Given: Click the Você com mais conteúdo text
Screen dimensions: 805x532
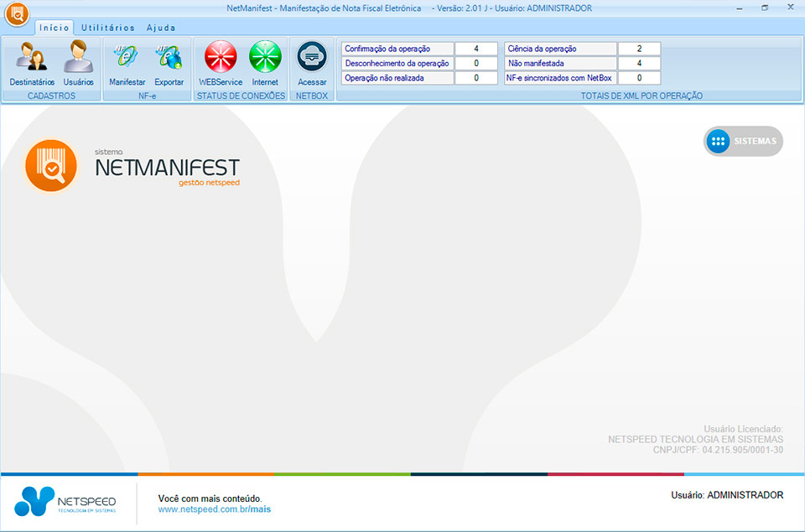Looking at the screenshot, I should [210, 498].
